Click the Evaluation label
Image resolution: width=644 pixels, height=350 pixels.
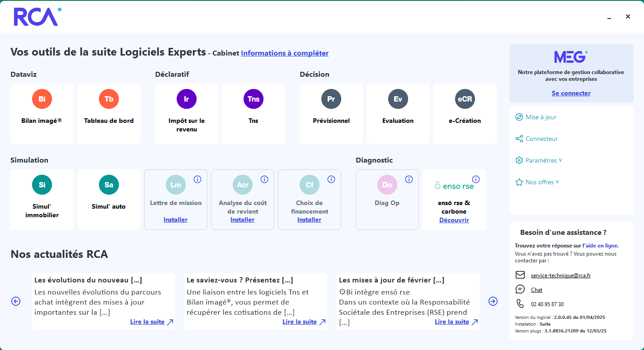[x=398, y=121]
